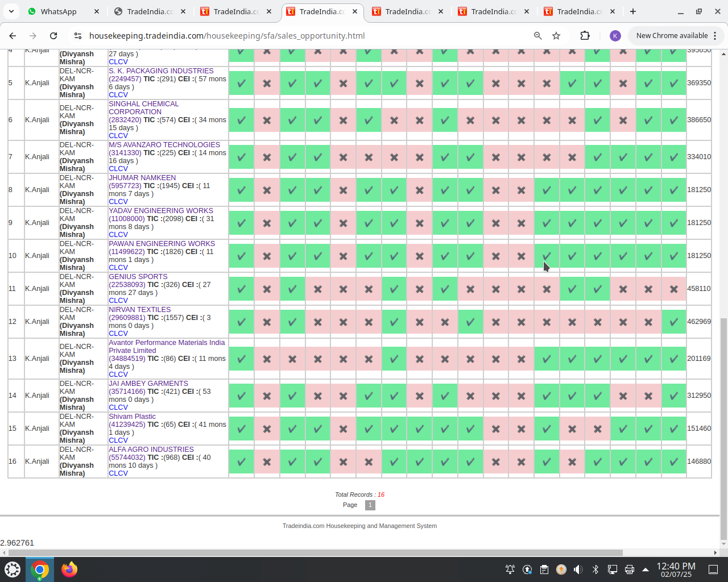Image resolution: width=728 pixels, height=582 pixels.
Task: Add a new browser tab
Action: coord(633,11)
